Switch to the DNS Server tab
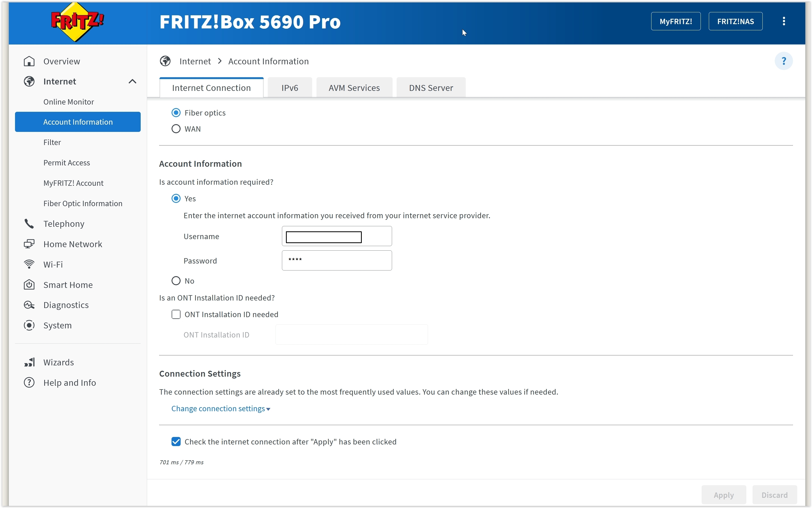Screen dimensions: 812x508 coord(431,88)
